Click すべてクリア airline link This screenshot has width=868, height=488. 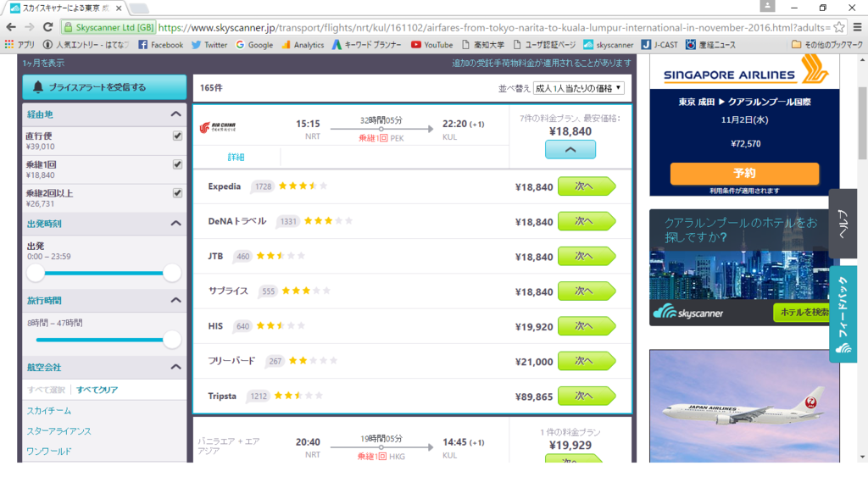click(x=97, y=390)
